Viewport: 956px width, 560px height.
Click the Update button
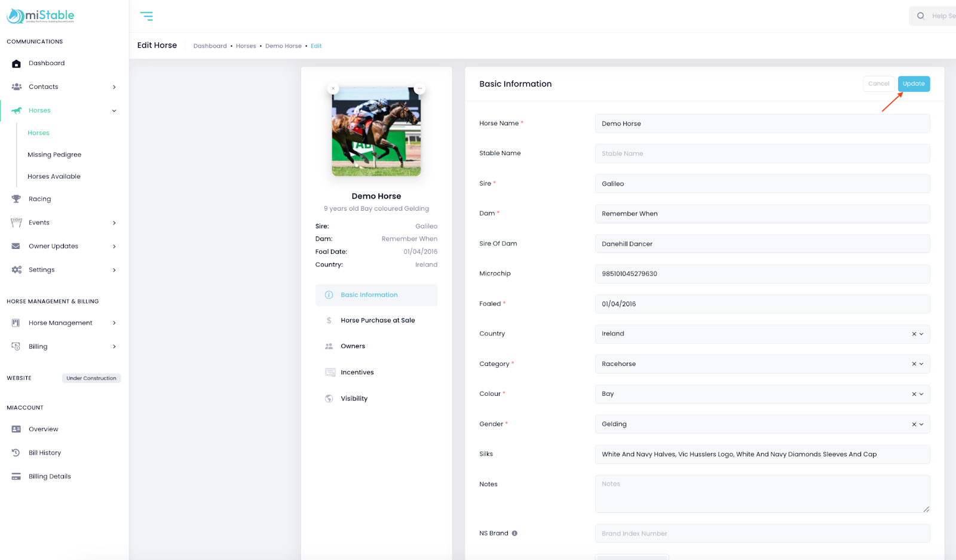913,84
